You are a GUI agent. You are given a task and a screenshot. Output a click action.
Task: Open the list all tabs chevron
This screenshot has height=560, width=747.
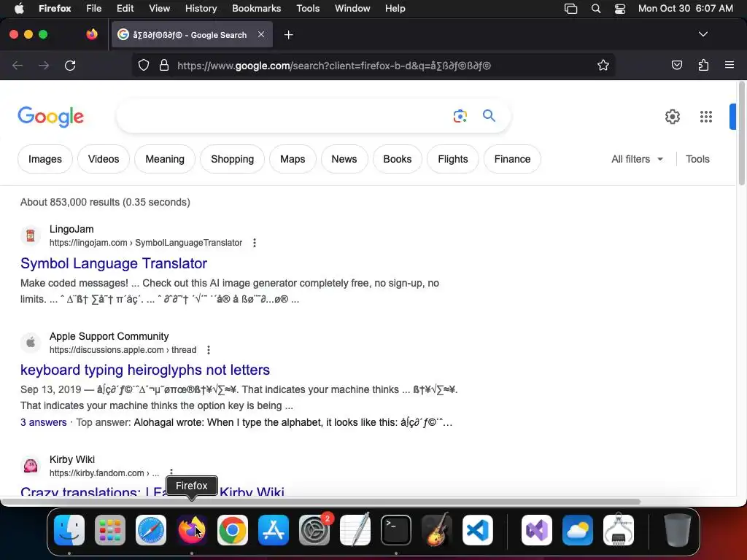coord(703,34)
